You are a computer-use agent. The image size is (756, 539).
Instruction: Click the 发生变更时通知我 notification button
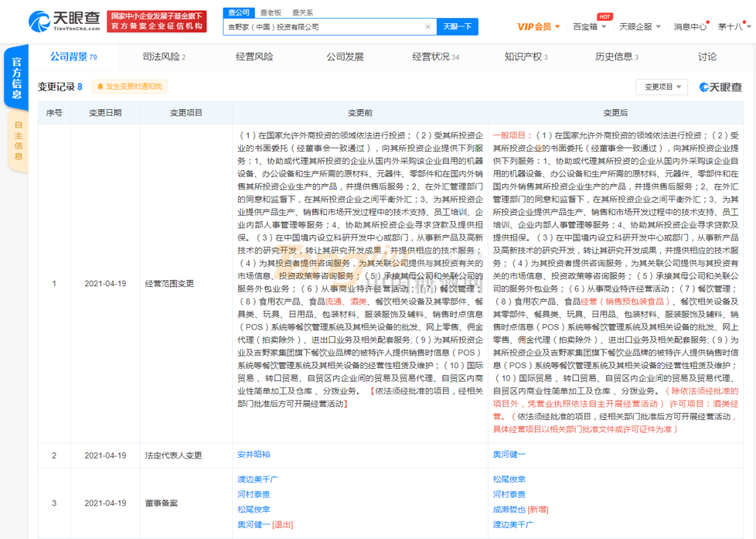(129, 86)
